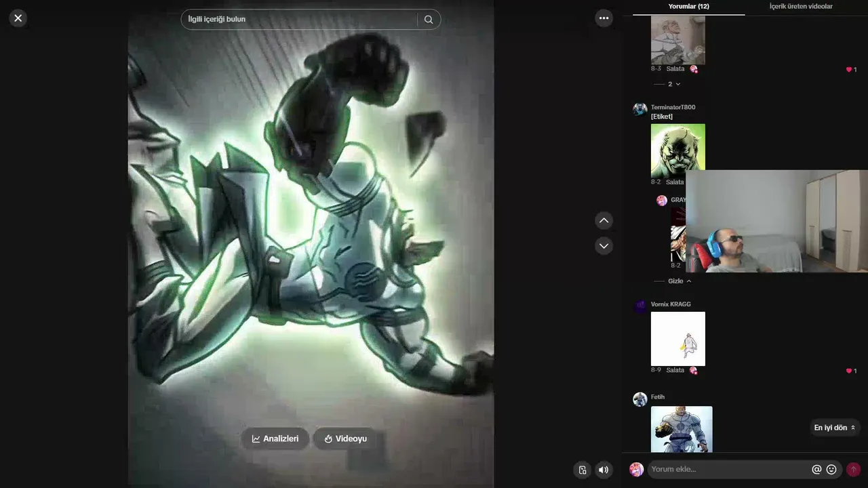Click Salata on the 8-2 comment
The width and height of the screenshot is (868, 488).
click(x=675, y=182)
